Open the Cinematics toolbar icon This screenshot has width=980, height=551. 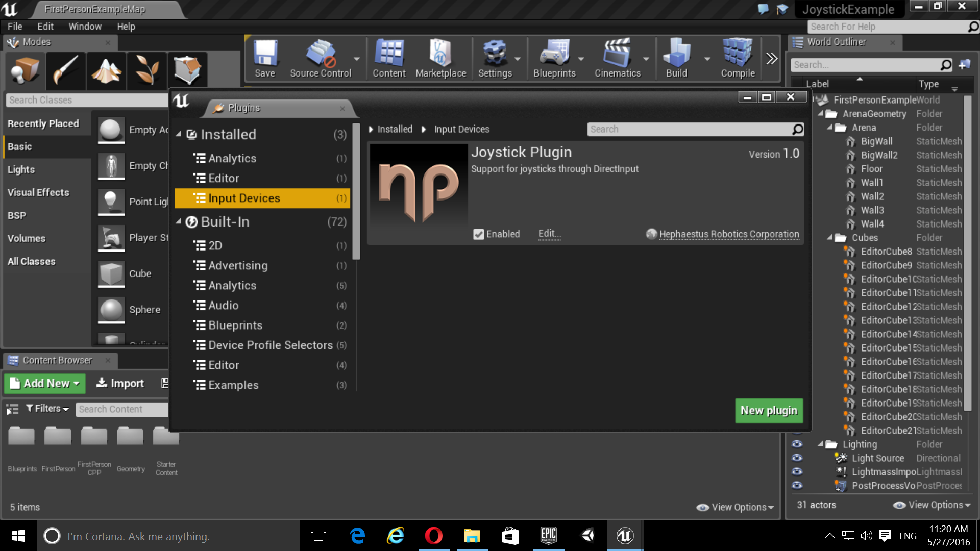tap(617, 59)
